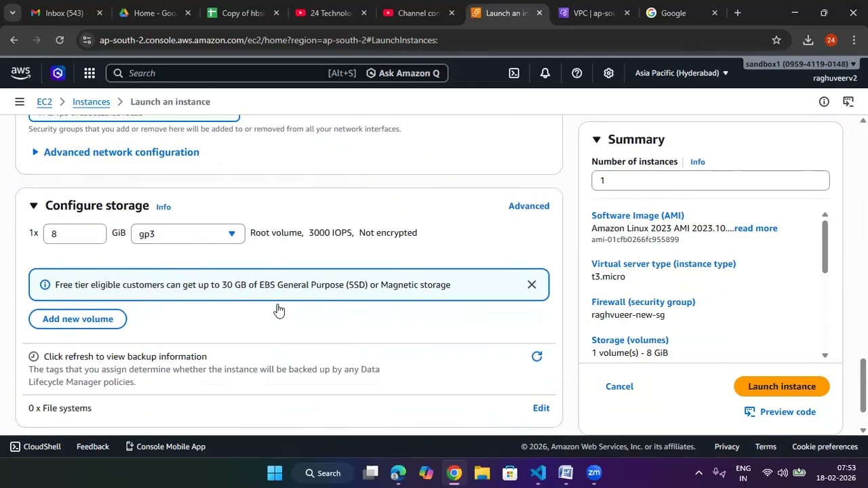Collapse the Summary panel
Viewport: 868px width, 488px height.
[x=596, y=140]
